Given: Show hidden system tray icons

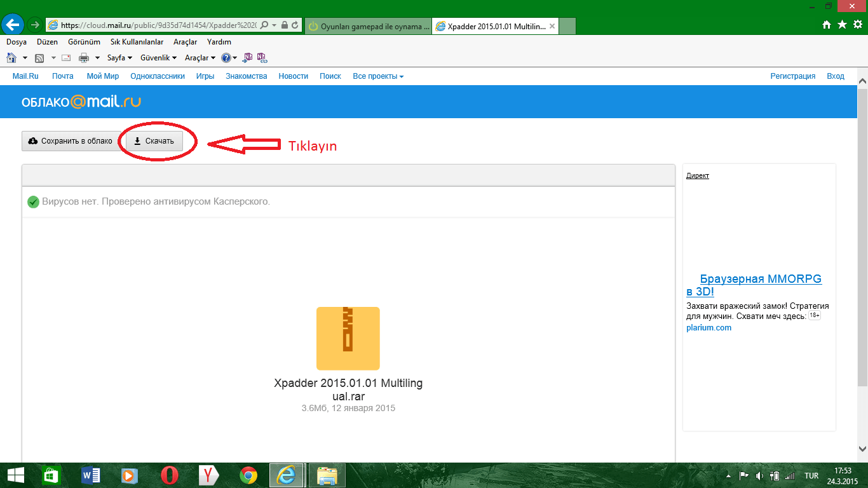Looking at the screenshot, I should pos(728,475).
